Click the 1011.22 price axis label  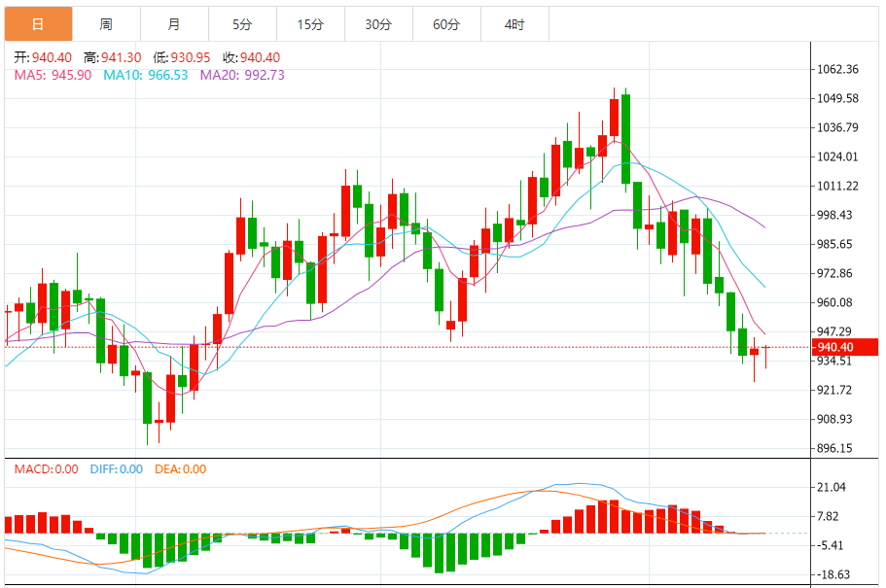[x=837, y=186]
